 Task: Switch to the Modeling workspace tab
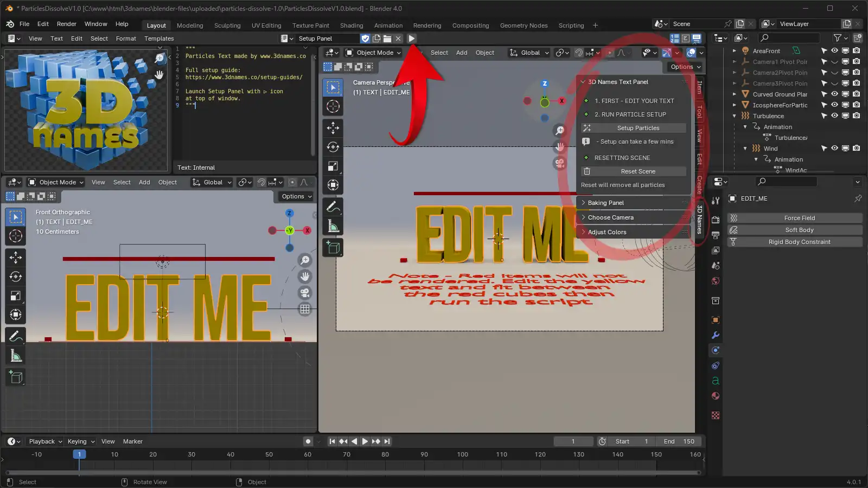[x=190, y=25]
